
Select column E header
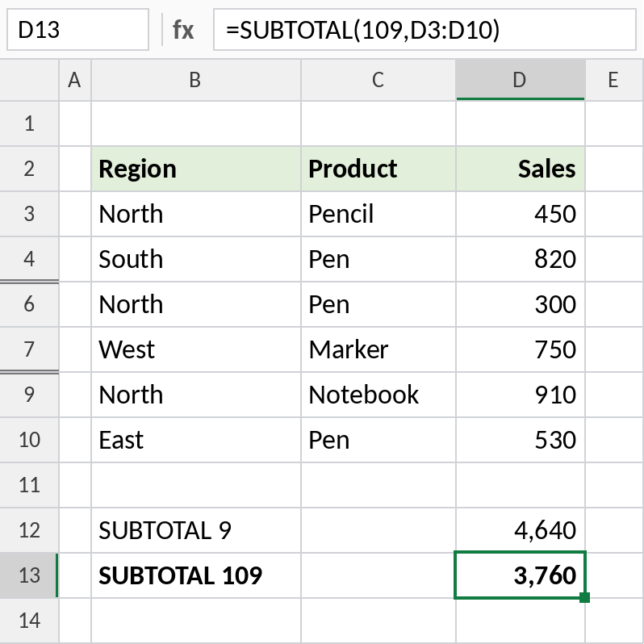coord(614,80)
